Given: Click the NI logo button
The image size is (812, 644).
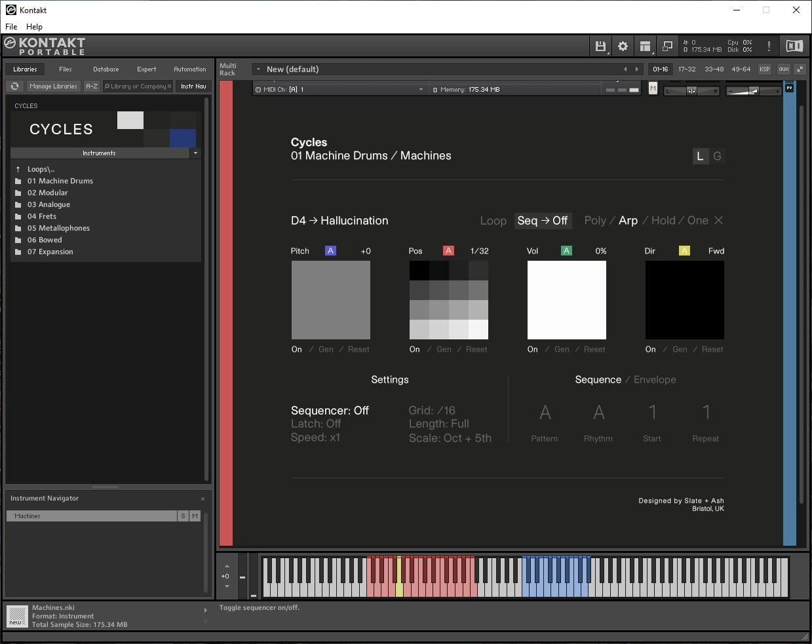Looking at the screenshot, I should (x=794, y=46).
